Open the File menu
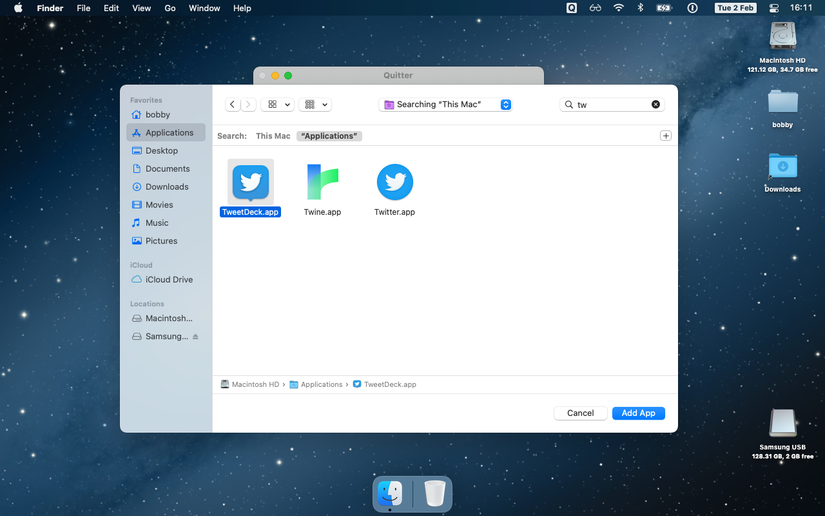Viewport: 825px width, 516px height. [x=83, y=8]
